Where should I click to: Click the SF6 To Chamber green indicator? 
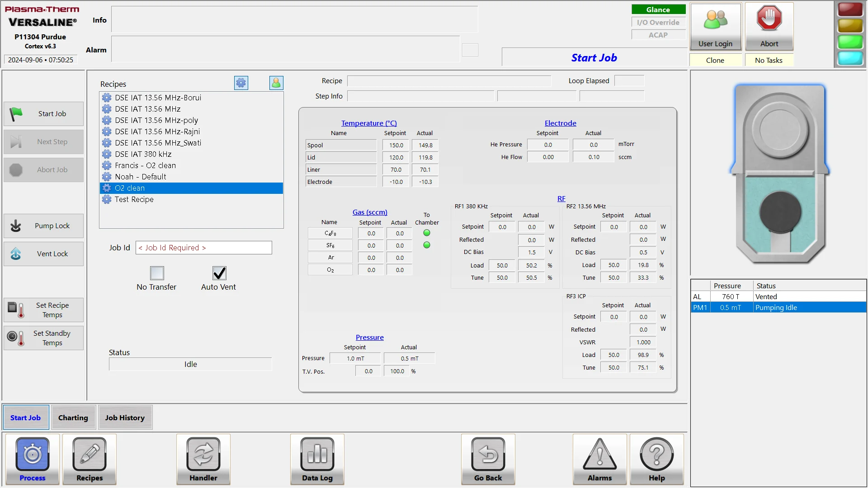tap(427, 245)
